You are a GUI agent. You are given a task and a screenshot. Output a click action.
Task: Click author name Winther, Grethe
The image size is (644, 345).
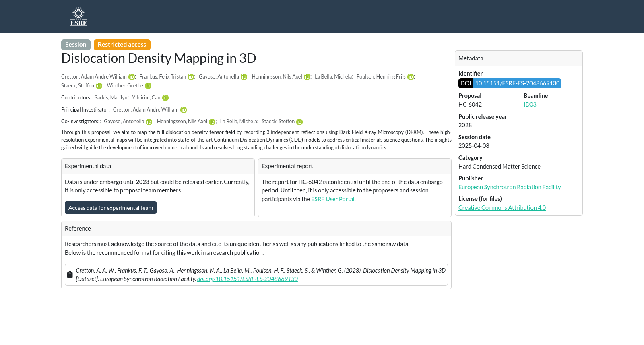(125, 85)
